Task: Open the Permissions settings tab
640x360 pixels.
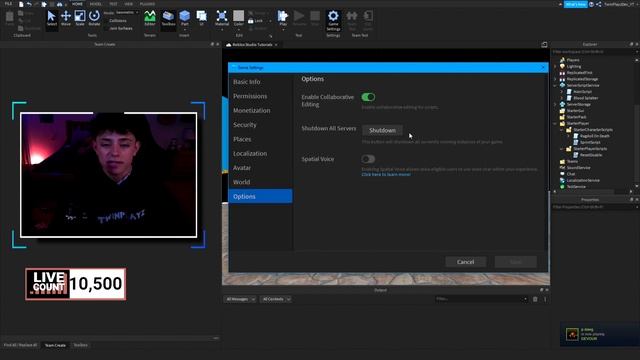Action: [x=260, y=96]
